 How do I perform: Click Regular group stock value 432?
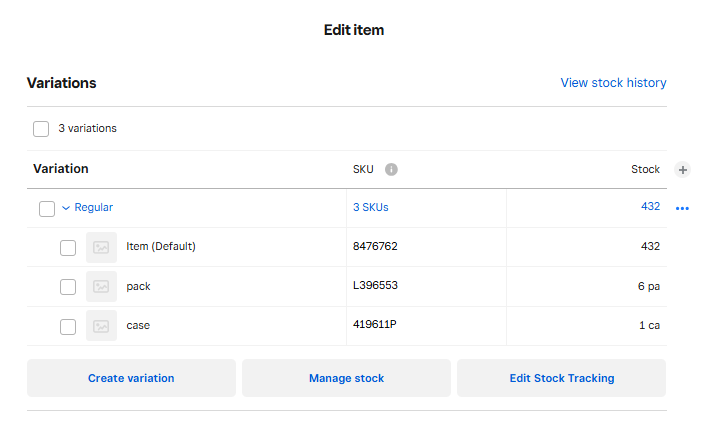click(650, 207)
